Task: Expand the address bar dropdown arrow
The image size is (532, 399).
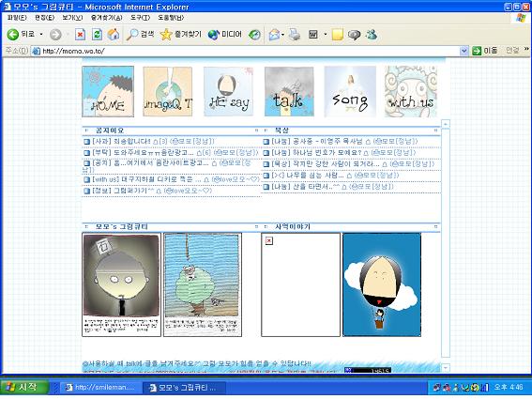Action: click(x=464, y=51)
